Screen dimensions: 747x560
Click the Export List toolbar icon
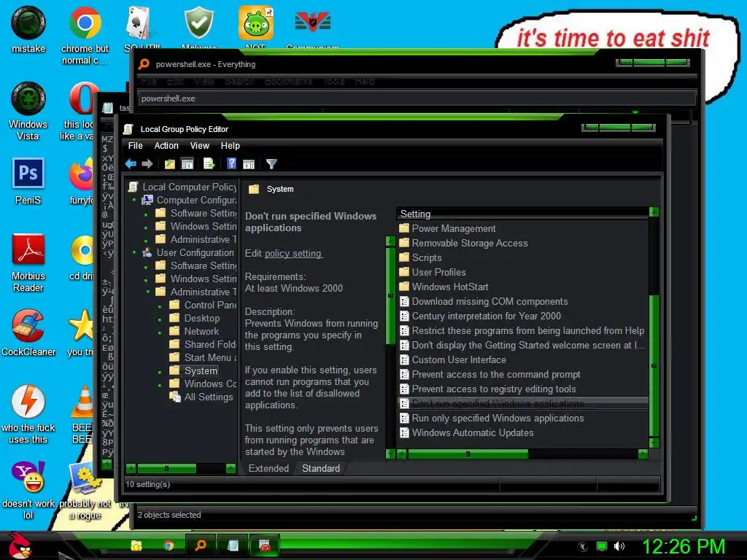[x=209, y=164]
